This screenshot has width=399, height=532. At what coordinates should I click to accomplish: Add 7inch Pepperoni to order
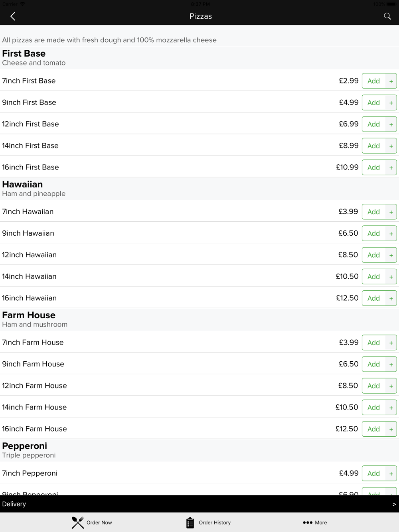(379, 473)
